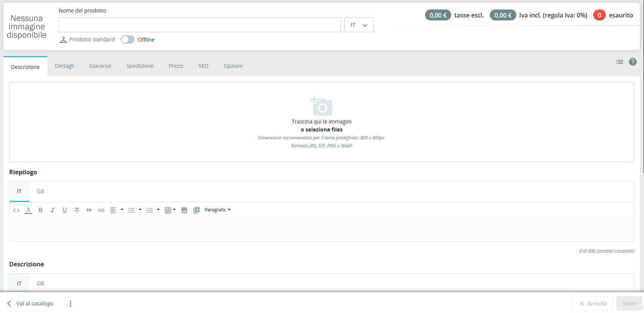Click the Salva button

[629, 304]
